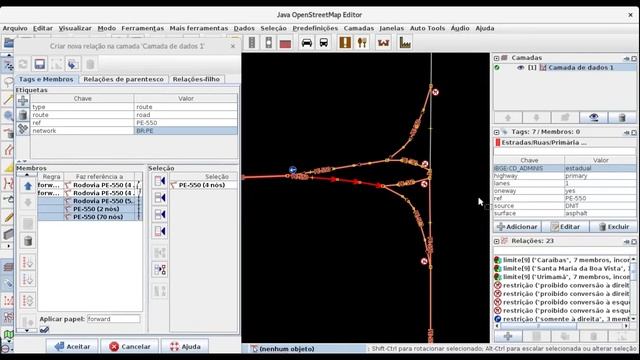Viewport: 640px width, 360px height.
Task: Click the Estradas/Ruas/Primária preset label
Action: [543, 142]
